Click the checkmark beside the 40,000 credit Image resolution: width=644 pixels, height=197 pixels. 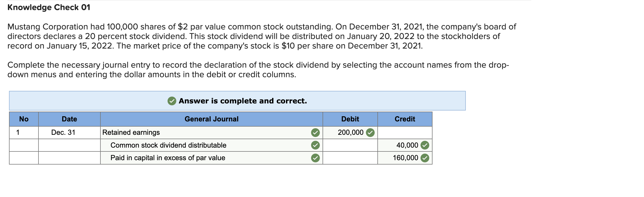coord(425,145)
